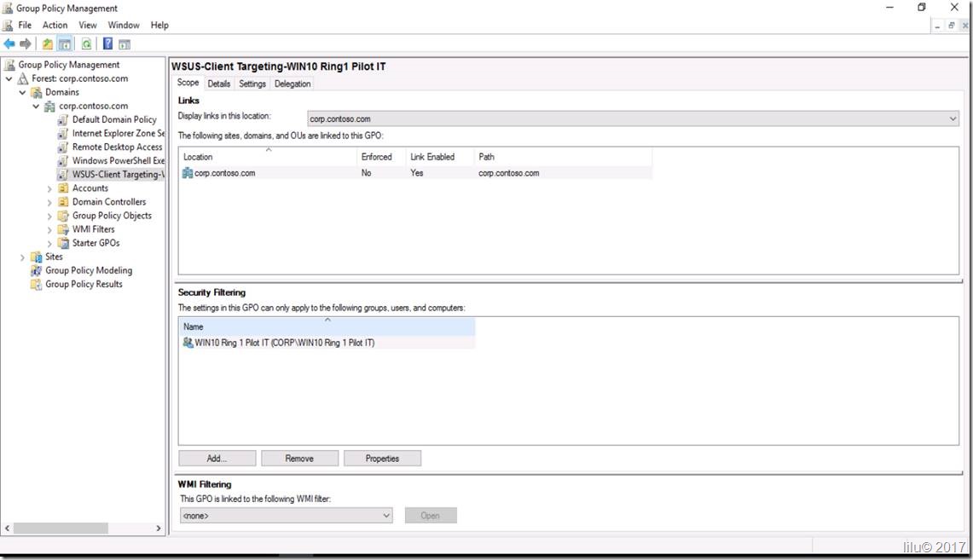Click the Add... button
This screenshot has height=560, width=973.
tap(217, 459)
